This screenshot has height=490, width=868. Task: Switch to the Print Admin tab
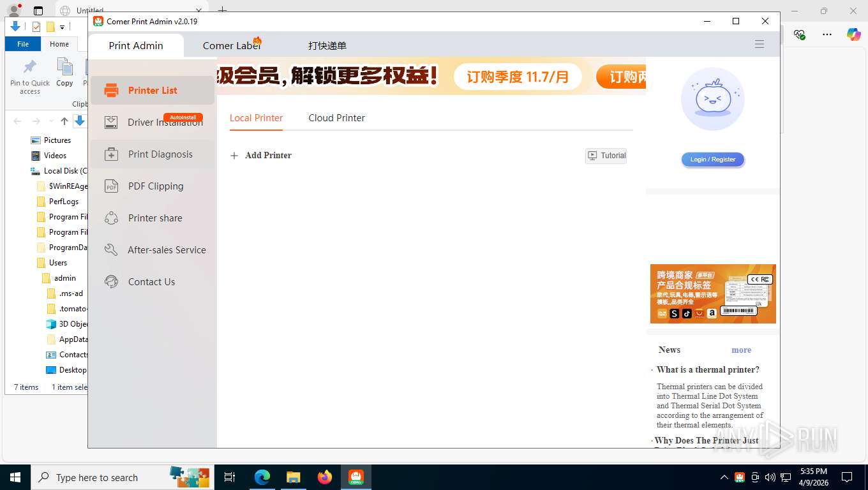(x=136, y=46)
